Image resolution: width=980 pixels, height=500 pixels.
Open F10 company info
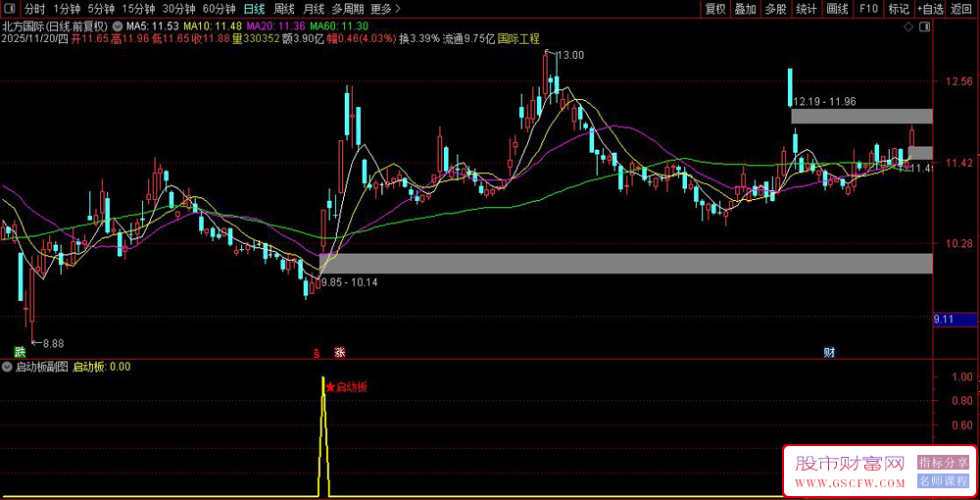[868, 9]
